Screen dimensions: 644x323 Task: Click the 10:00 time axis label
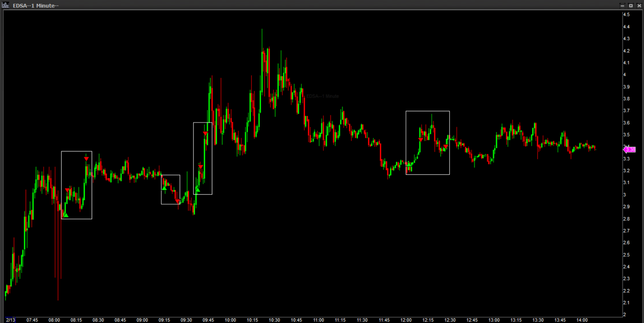[230, 320]
